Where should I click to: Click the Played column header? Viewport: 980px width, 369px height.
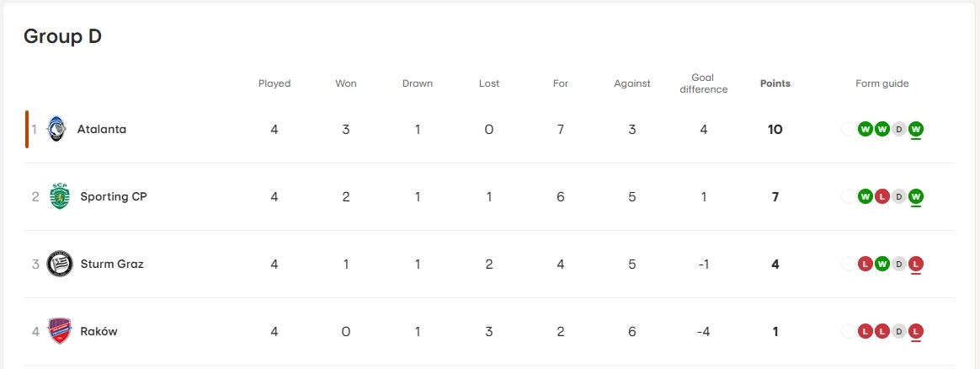[274, 83]
